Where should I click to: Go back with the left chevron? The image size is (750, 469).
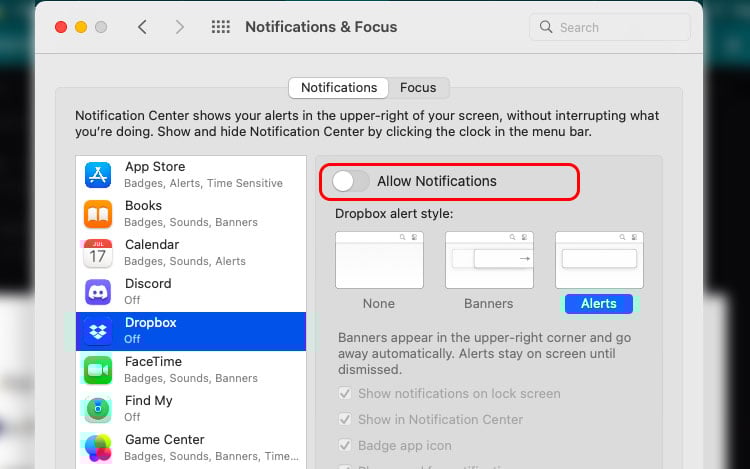pos(142,27)
